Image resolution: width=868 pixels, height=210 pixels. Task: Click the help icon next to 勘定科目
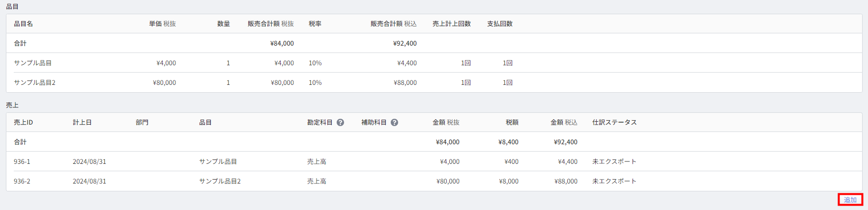(340, 123)
